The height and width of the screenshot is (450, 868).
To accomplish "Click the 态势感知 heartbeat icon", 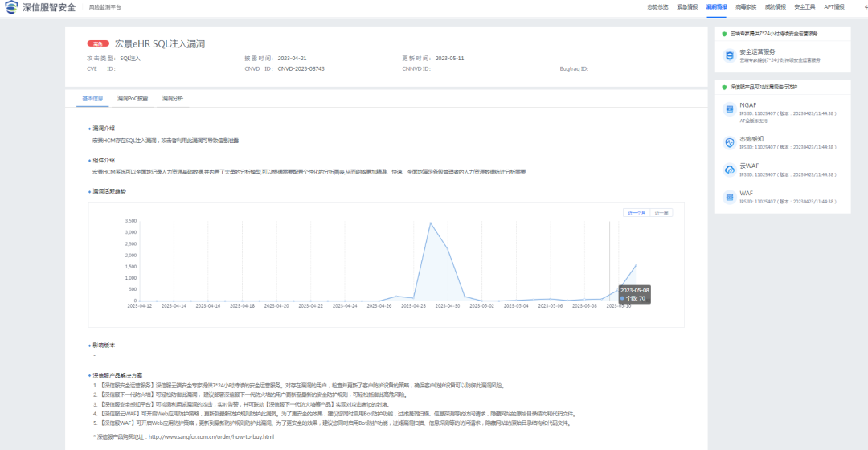I will (x=730, y=142).
